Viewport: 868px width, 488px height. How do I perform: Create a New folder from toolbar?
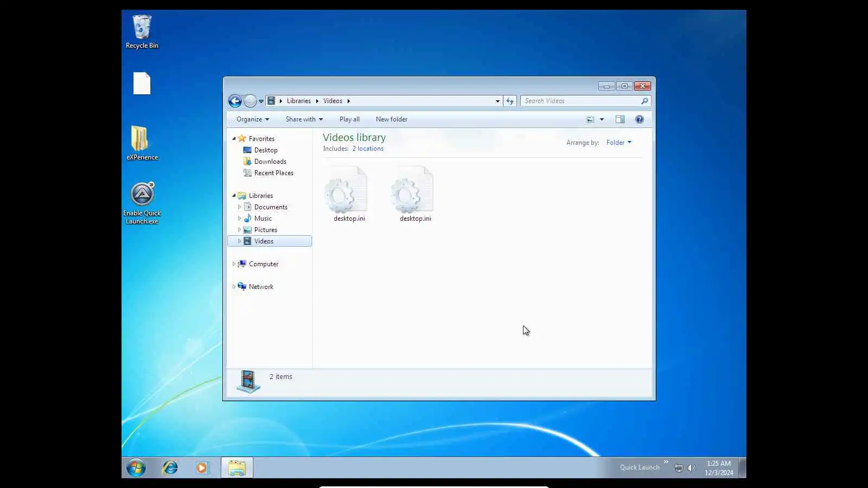[392, 119]
